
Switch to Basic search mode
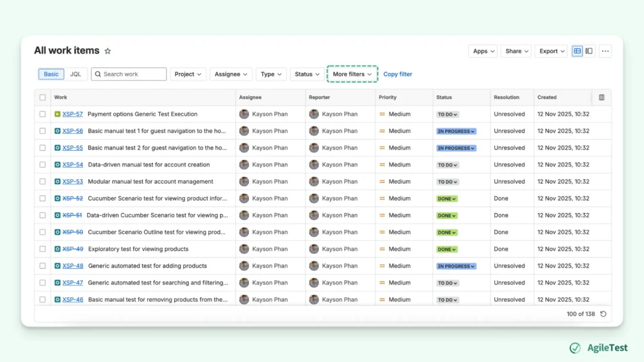pos(52,74)
